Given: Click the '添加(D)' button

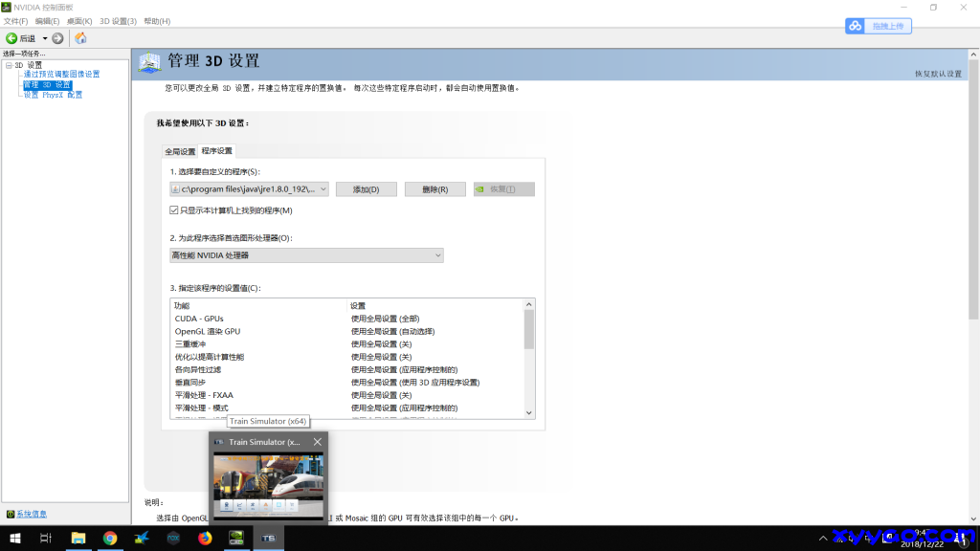Looking at the screenshot, I should pos(367,189).
